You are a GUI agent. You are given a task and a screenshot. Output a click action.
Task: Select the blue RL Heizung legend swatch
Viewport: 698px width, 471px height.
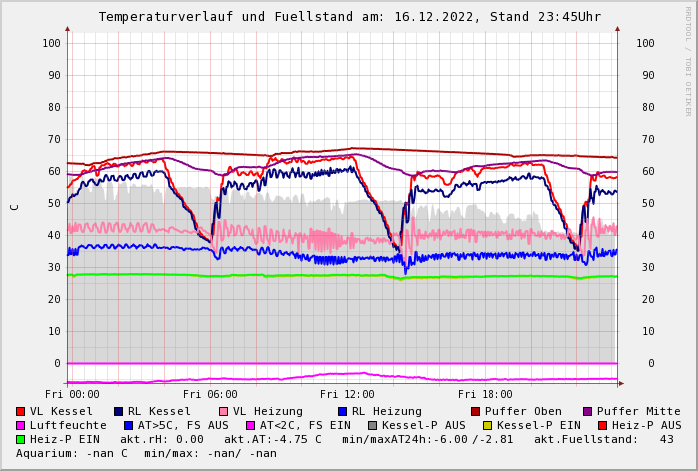pyautogui.click(x=342, y=411)
